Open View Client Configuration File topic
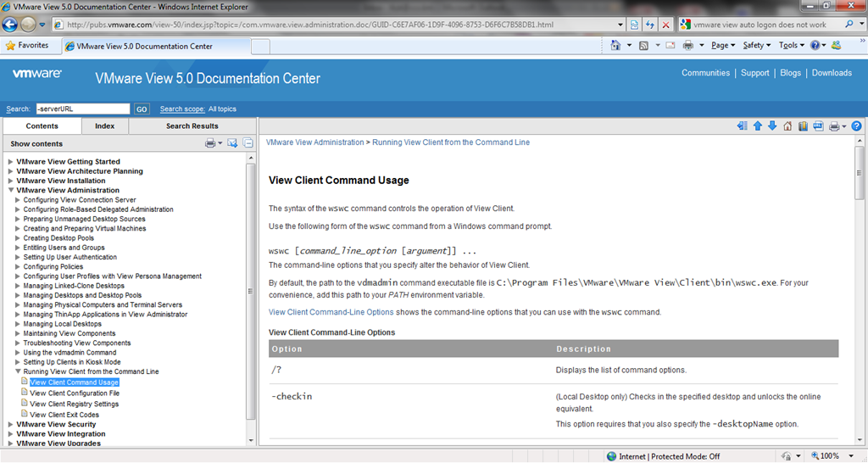Viewport: 868px width, 463px height. [75, 393]
